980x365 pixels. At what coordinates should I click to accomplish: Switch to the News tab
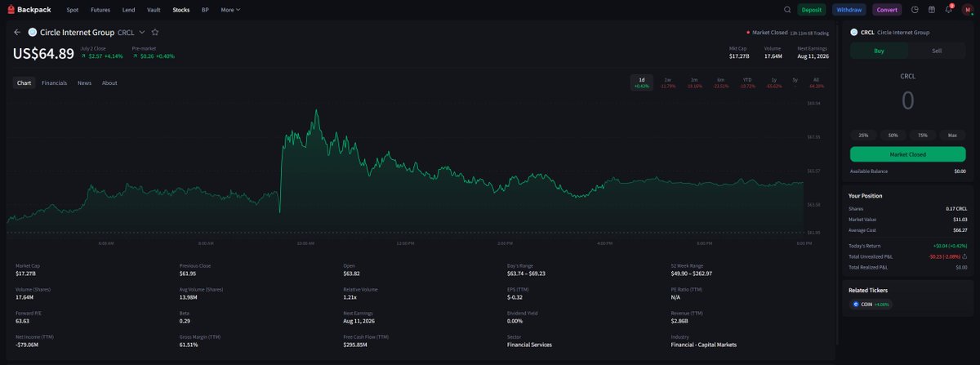[84, 82]
